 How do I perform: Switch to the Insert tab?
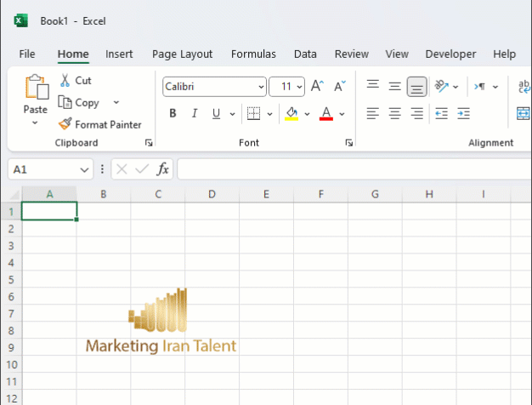[119, 54]
